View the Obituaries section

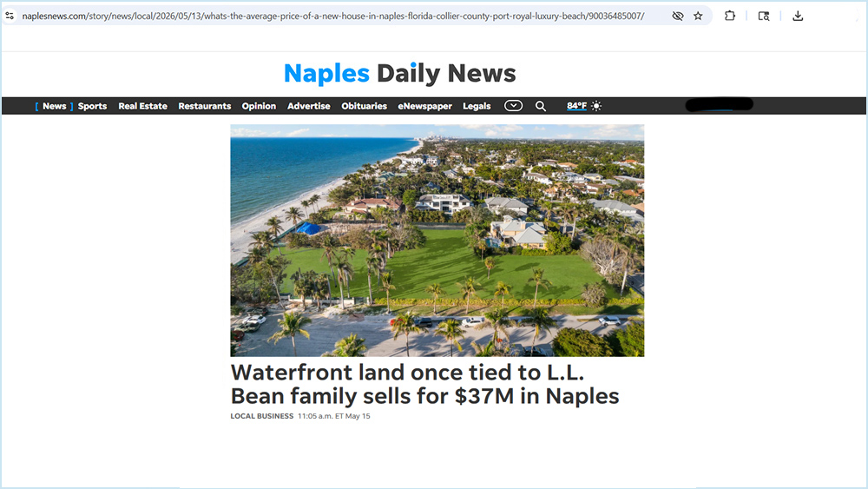[365, 106]
